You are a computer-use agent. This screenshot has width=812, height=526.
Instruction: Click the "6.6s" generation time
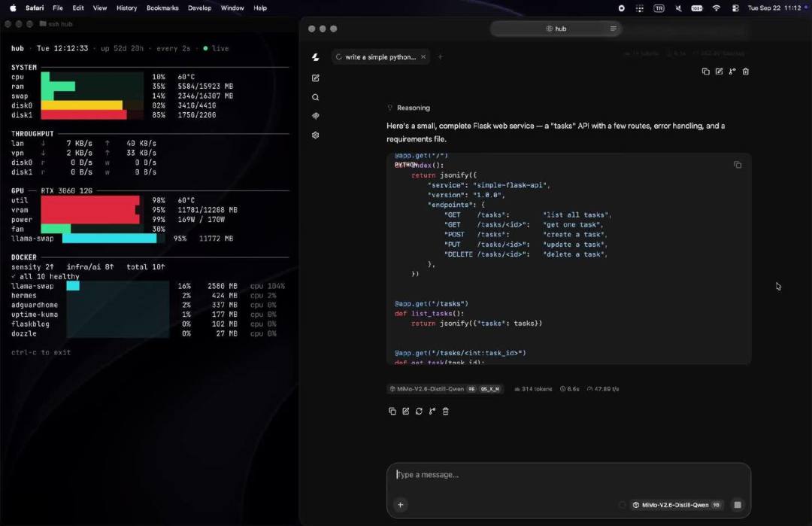pos(570,389)
